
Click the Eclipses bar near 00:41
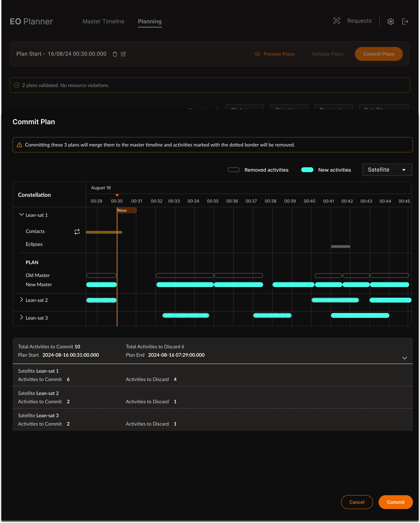pyautogui.click(x=341, y=246)
